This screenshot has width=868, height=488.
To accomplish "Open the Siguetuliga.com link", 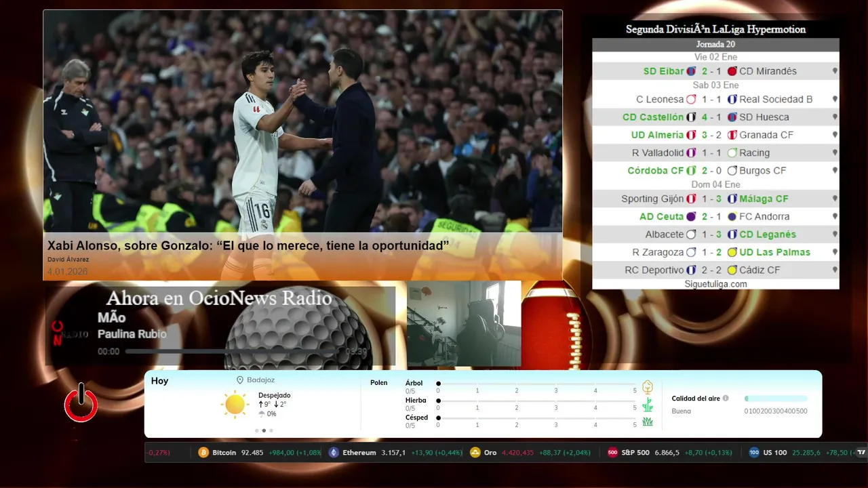I will pos(715,284).
